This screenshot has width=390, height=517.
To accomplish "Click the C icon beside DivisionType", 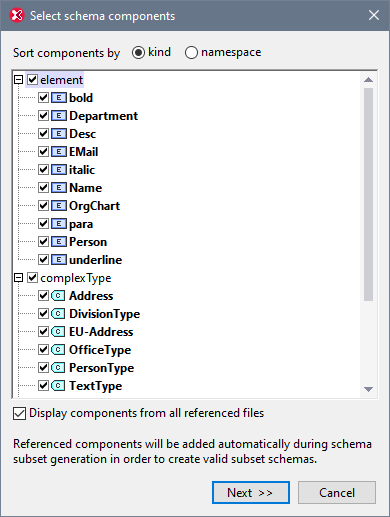I will [58, 314].
